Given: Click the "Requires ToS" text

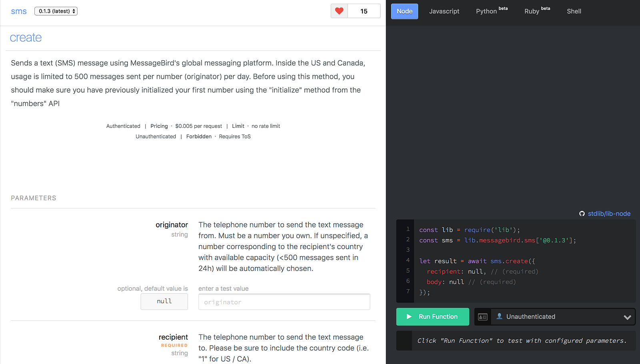Looking at the screenshot, I should pyautogui.click(x=235, y=137).
